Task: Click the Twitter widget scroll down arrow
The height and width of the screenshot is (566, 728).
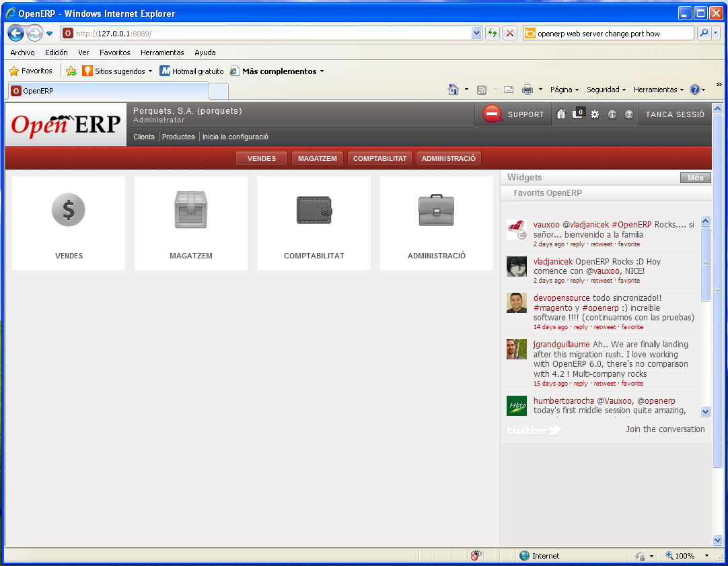Action: click(705, 411)
